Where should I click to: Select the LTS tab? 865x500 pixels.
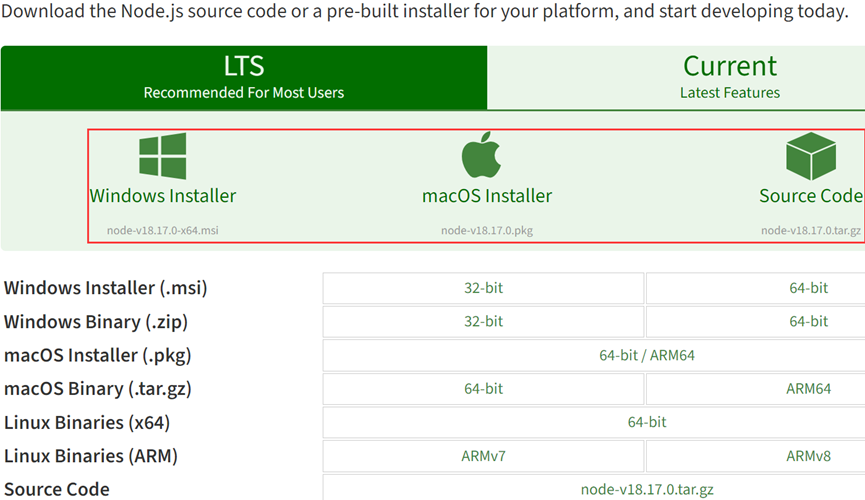244,78
